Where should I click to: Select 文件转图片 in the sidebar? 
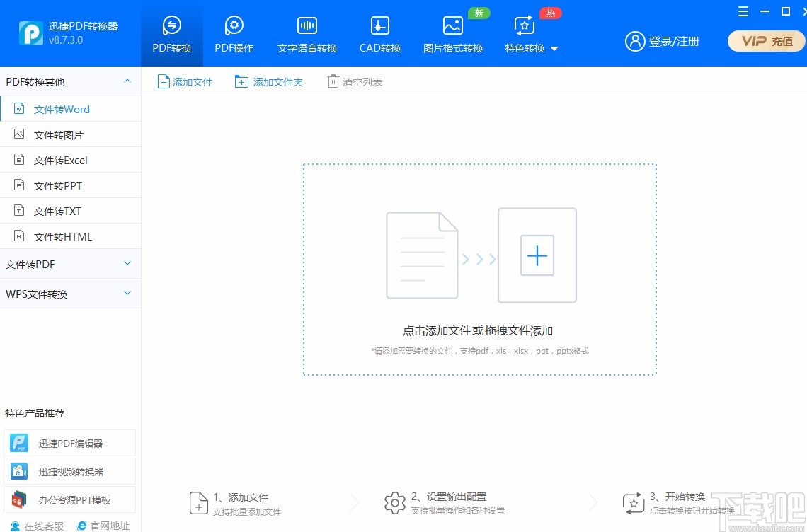pos(71,135)
